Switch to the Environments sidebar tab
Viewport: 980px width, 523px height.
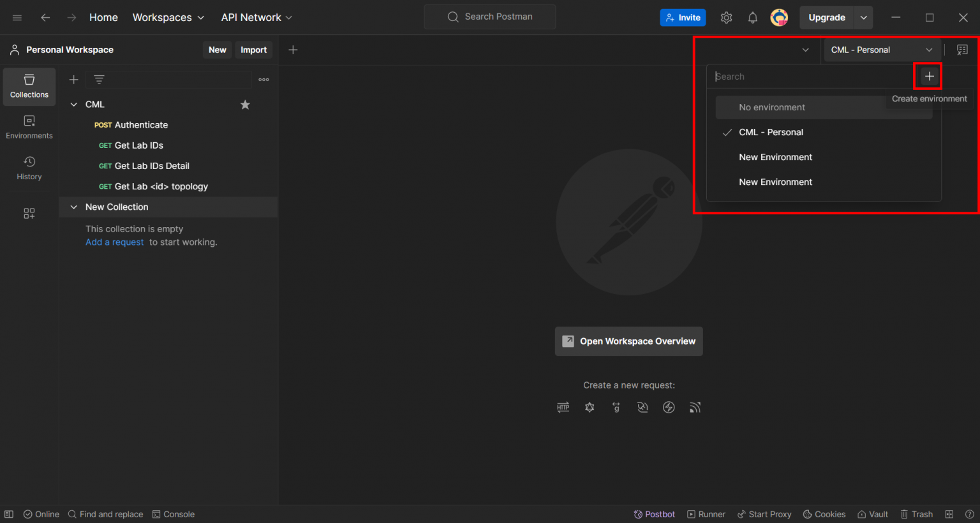(29, 127)
